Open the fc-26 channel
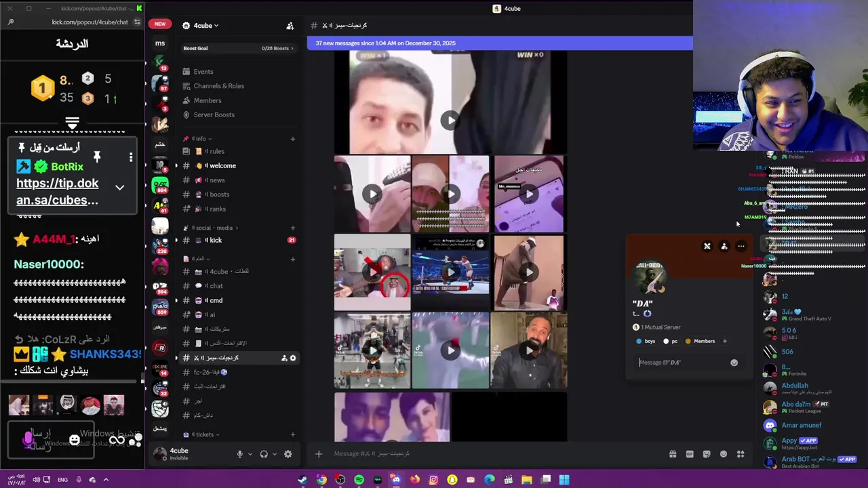Viewport: 868px width, 488px height. click(239, 372)
